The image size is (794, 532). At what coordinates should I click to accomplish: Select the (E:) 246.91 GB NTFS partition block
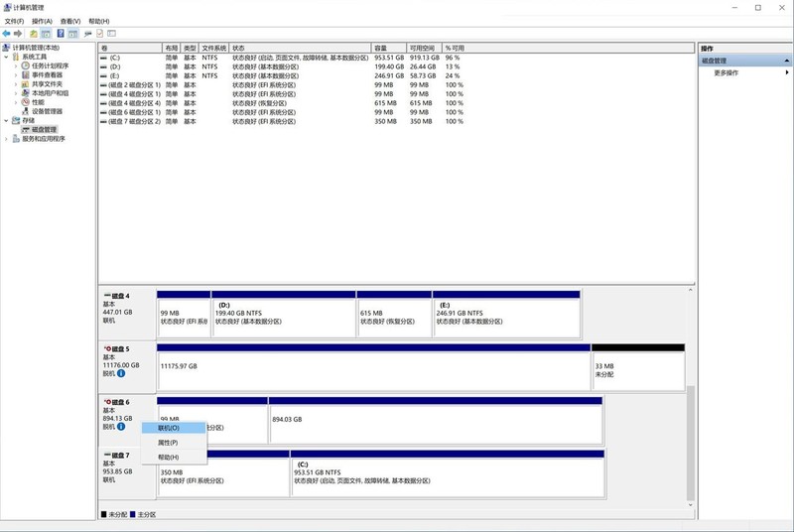click(506, 314)
